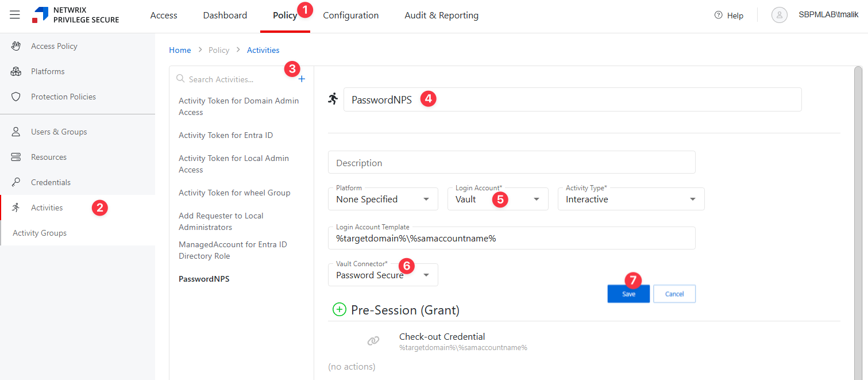Open Protection Policies in the sidebar
Viewport: 868px width, 380px height.
(63, 97)
